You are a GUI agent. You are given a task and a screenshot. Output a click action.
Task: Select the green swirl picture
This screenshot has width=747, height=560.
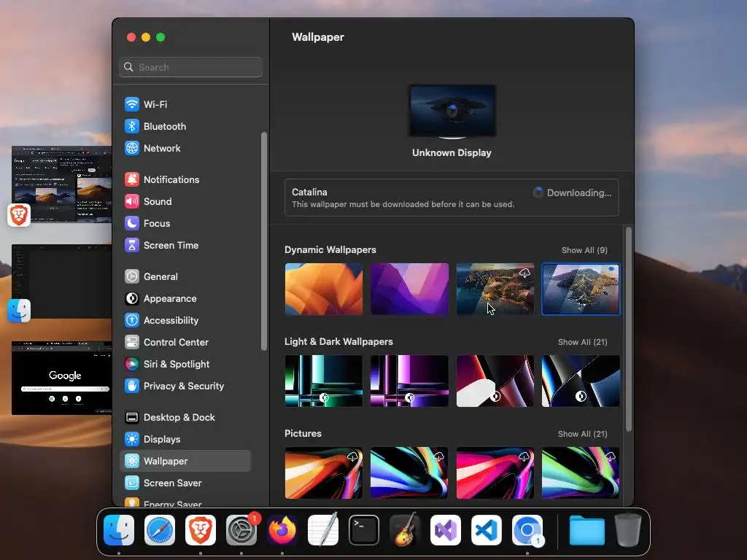tap(581, 472)
